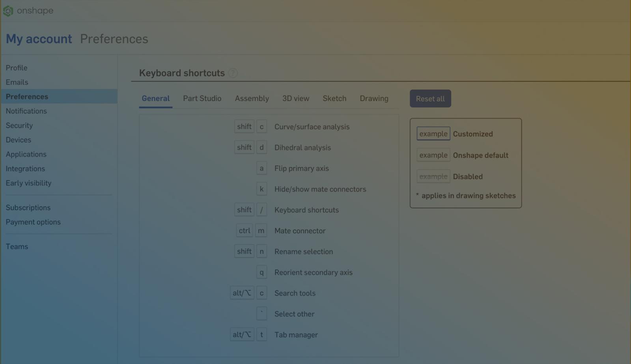
Task: Click the alt key for Tab manager
Action: [x=242, y=335]
